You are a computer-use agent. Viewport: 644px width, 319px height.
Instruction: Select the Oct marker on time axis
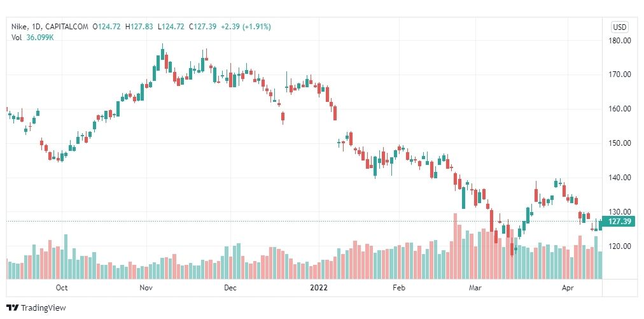click(x=62, y=288)
